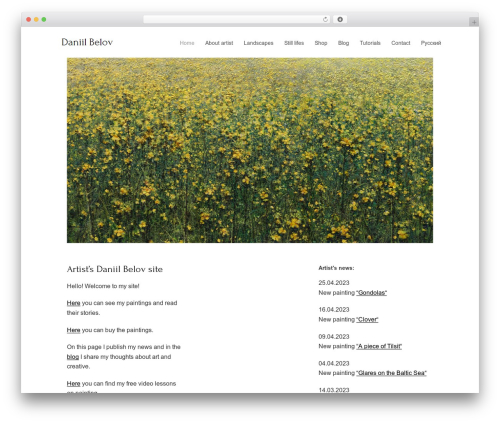Click the reload icon in address bar
The image size is (500, 423).
325,20
